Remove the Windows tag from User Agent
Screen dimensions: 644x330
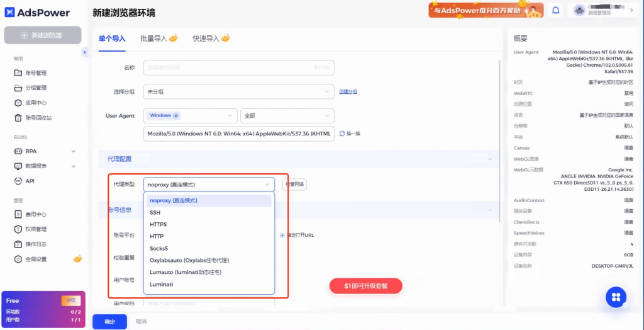tap(175, 116)
